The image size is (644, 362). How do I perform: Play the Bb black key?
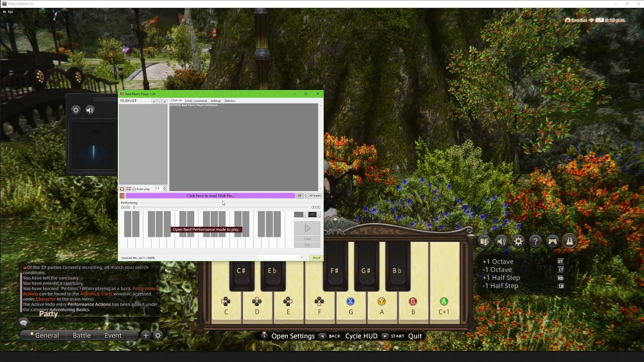click(397, 266)
